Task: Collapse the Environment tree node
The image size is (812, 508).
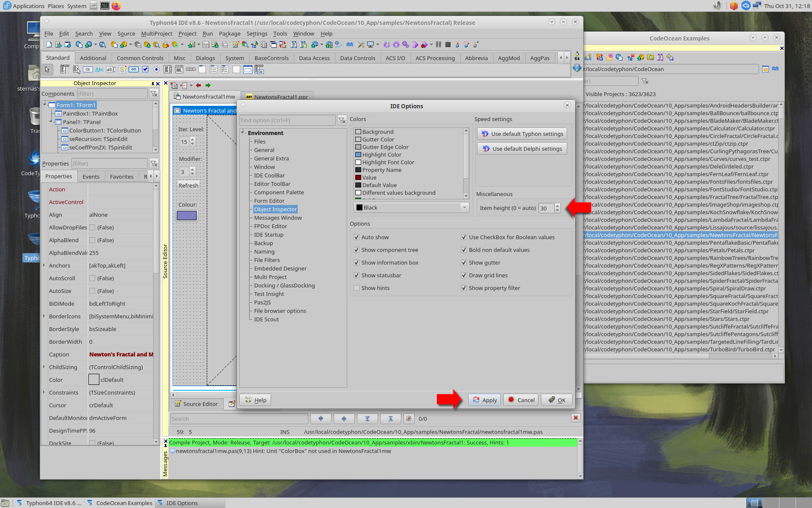Action: tap(243, 133)
